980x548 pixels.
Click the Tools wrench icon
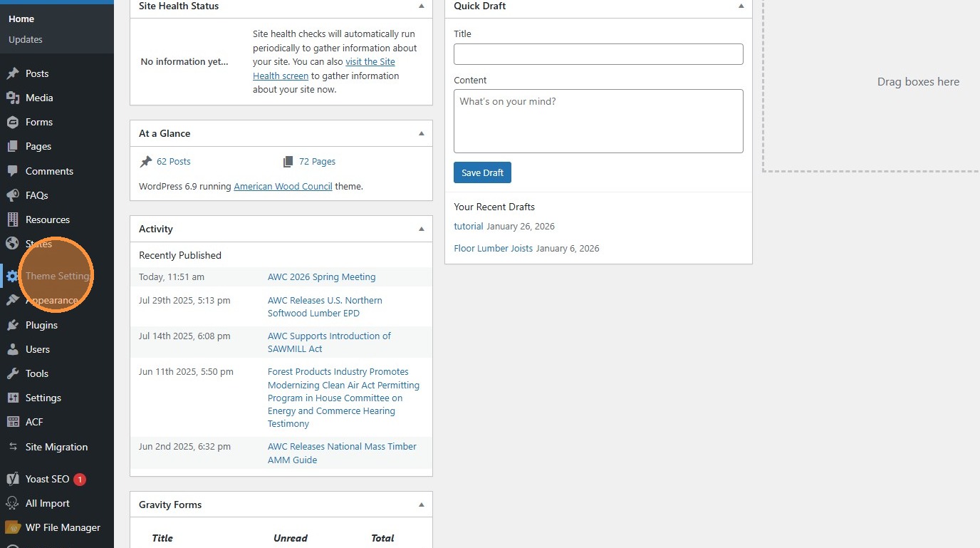tap(12, 373)
